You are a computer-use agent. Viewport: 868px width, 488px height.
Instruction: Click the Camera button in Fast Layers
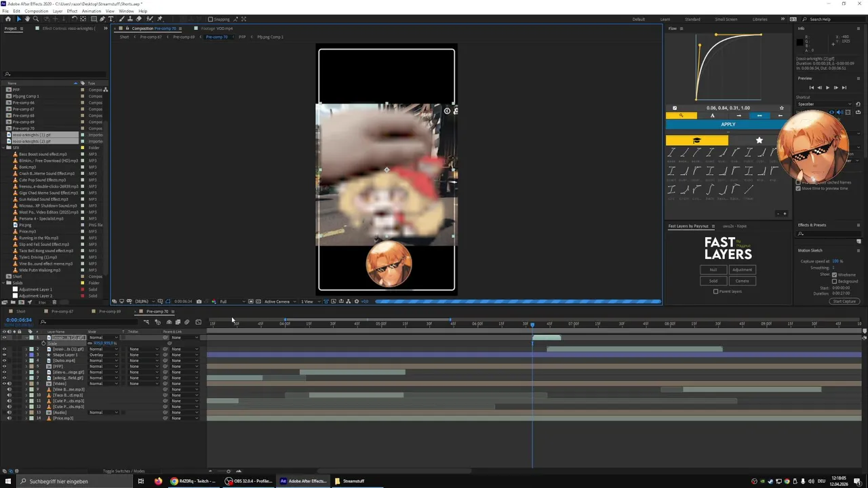click(x=742, y=281)
